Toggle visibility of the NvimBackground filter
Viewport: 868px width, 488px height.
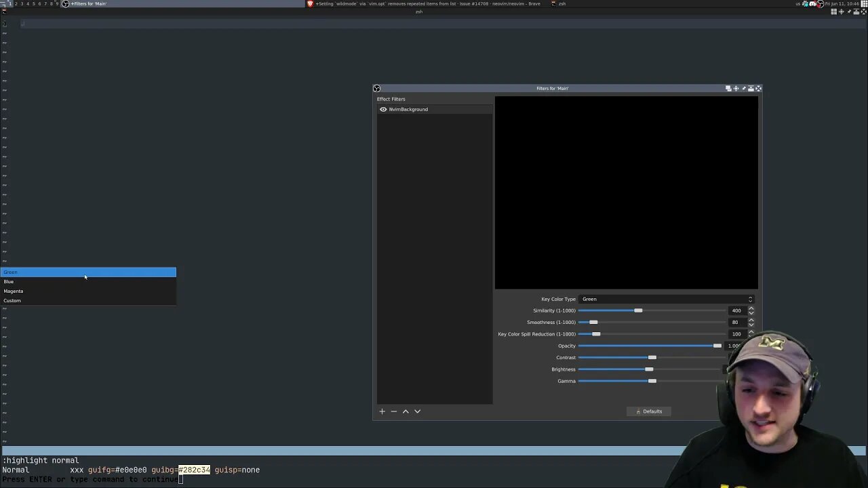tap(383, 109)
